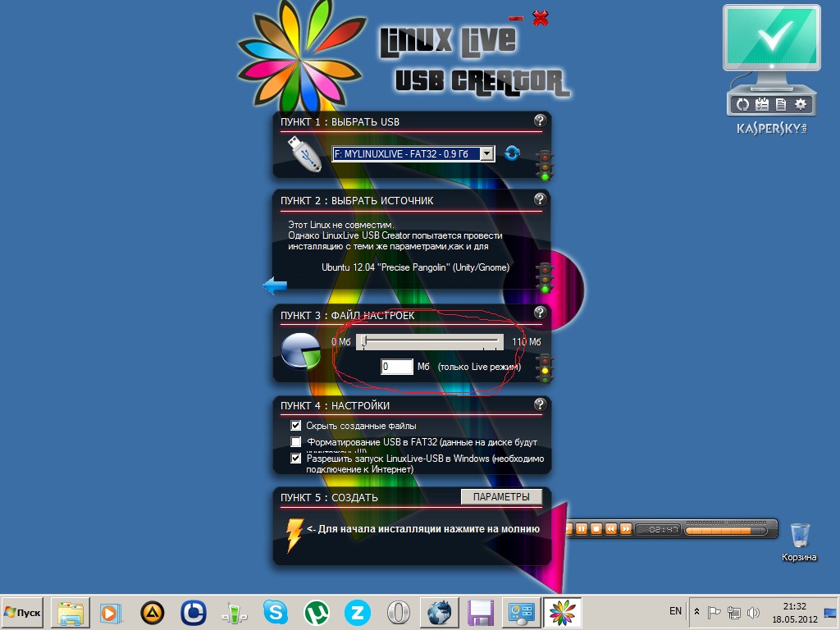Click the persistence size slider handle

tap(363, 341)
